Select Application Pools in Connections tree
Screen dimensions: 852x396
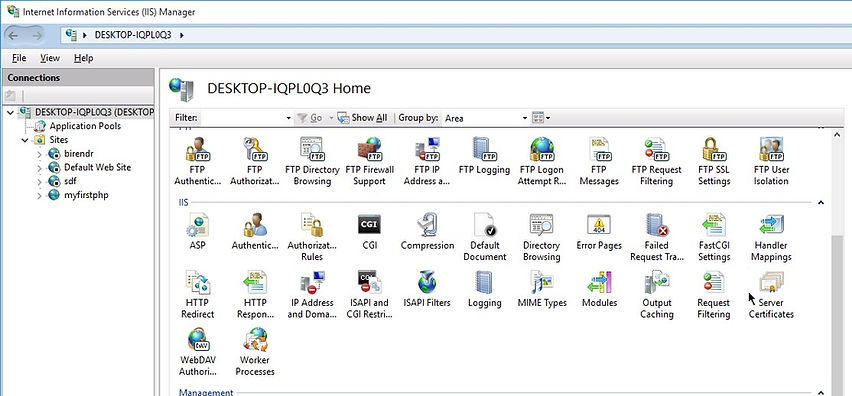pos(77,126)
